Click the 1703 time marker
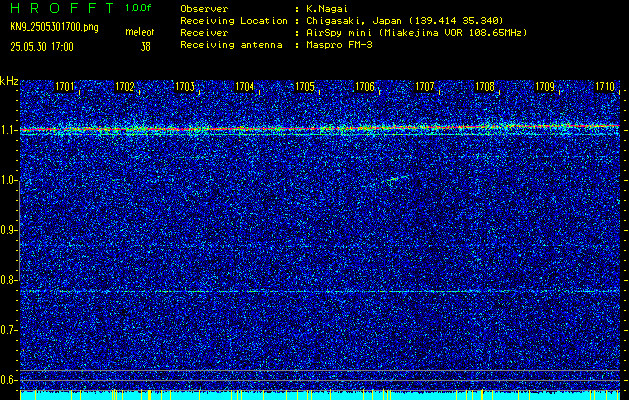Image resolution: width=629 pixels, height=400 pixels. coord(185,86)
